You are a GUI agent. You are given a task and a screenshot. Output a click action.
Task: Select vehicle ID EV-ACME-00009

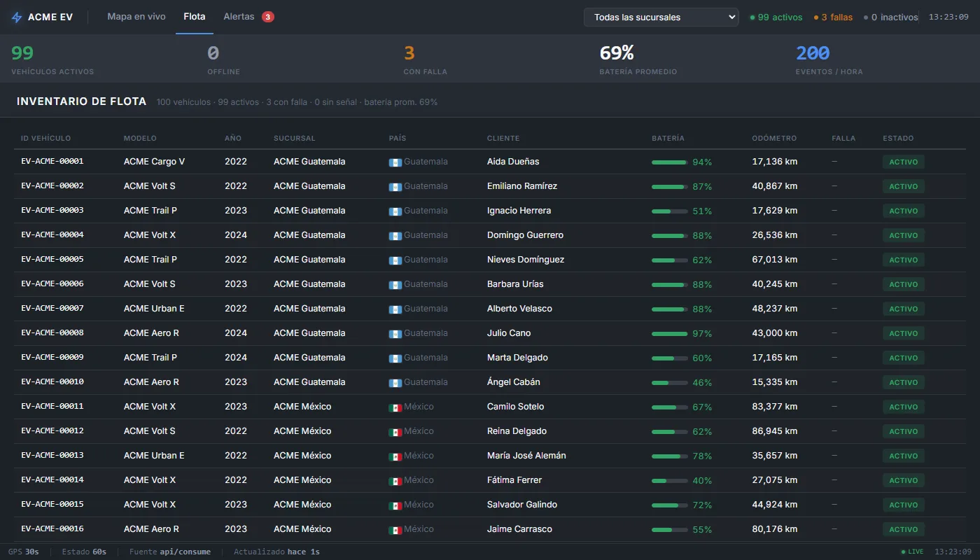52,357
